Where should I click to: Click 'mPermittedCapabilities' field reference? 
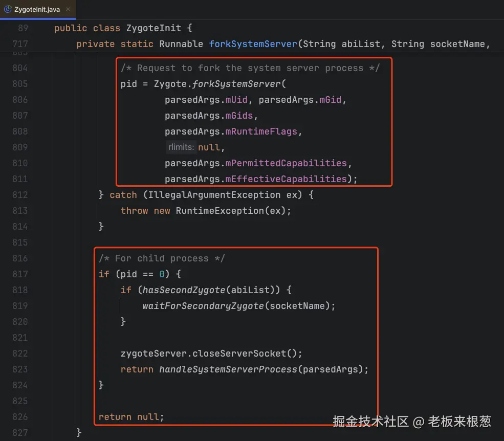[286, 163]
